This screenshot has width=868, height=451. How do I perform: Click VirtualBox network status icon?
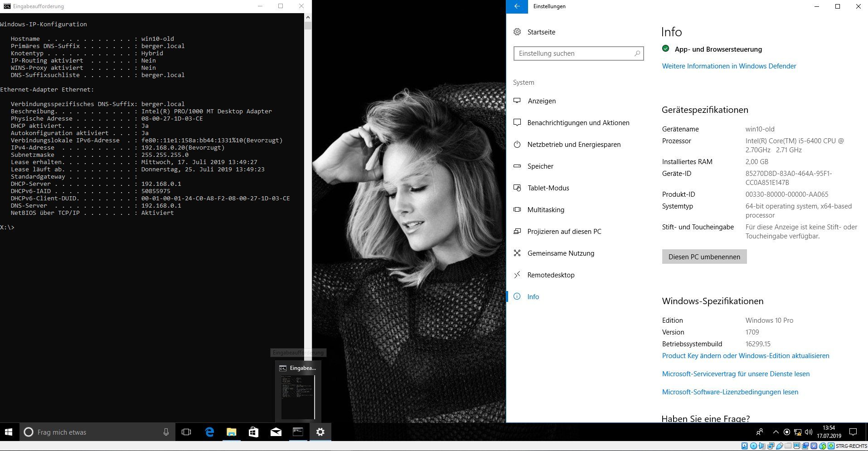tap(771, 446)
